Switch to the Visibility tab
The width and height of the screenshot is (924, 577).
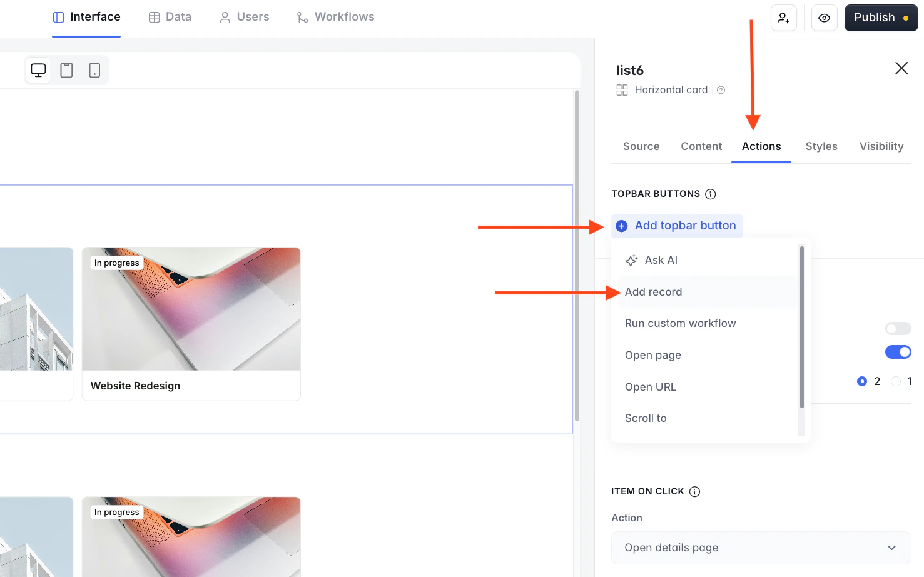click(x=881, y=146)
